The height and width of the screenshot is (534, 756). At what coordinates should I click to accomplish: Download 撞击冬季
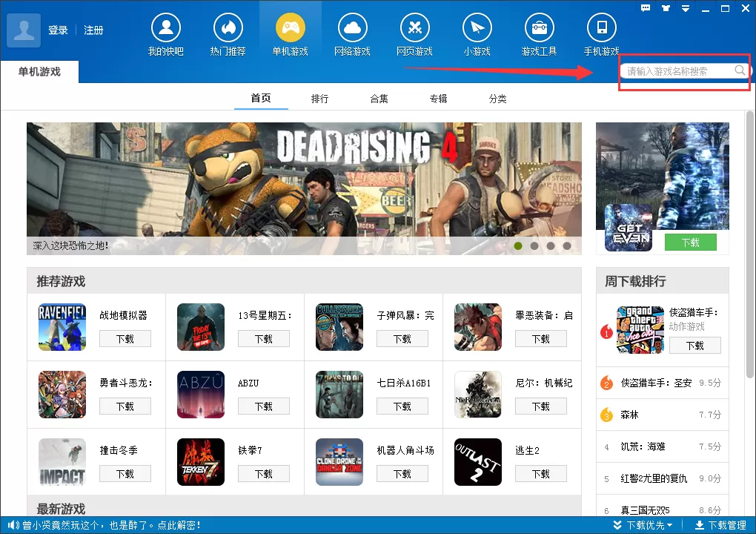125,474
